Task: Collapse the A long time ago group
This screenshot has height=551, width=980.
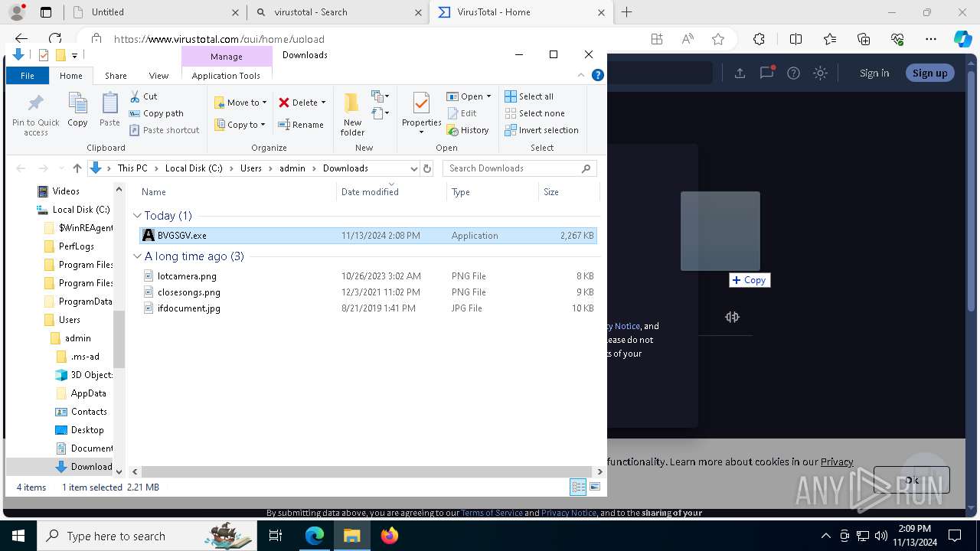Action: click(138, 256)
